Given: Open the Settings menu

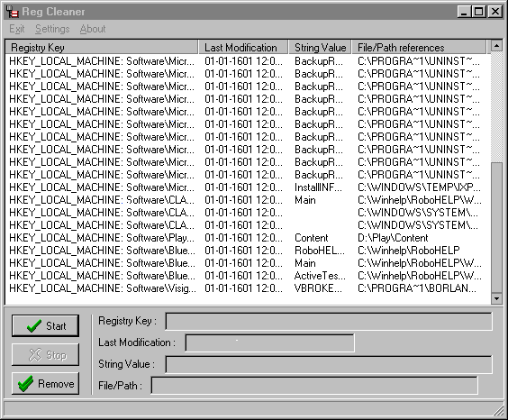Looking at the screenshot, I should (52, 29).
